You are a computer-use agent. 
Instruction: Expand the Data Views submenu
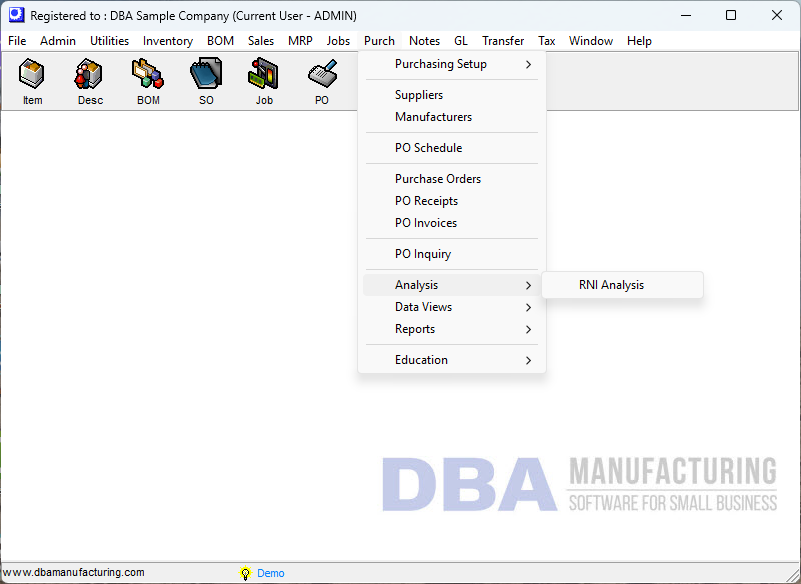click(452, 307)
